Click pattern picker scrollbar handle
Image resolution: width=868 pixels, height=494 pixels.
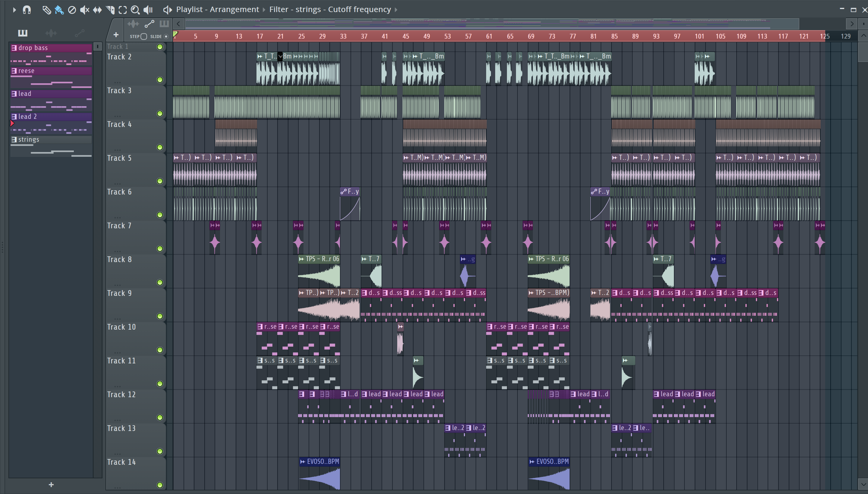point(97,46)
